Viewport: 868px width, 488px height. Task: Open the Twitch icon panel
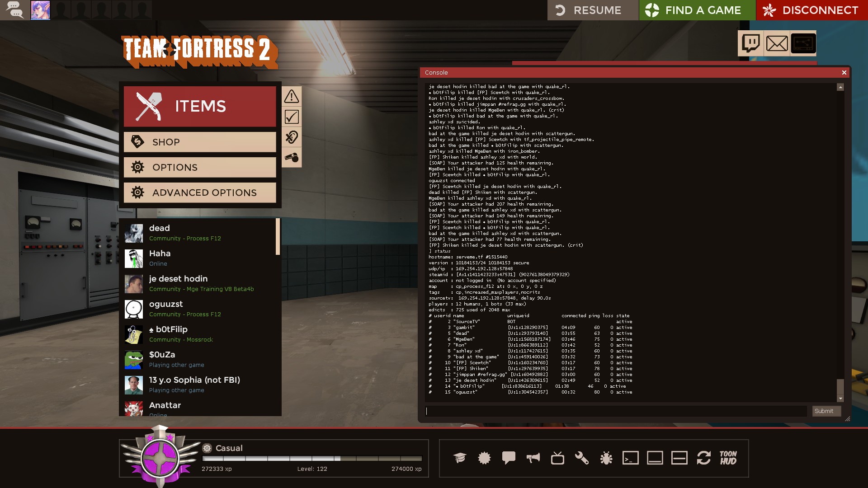(751, 43)
